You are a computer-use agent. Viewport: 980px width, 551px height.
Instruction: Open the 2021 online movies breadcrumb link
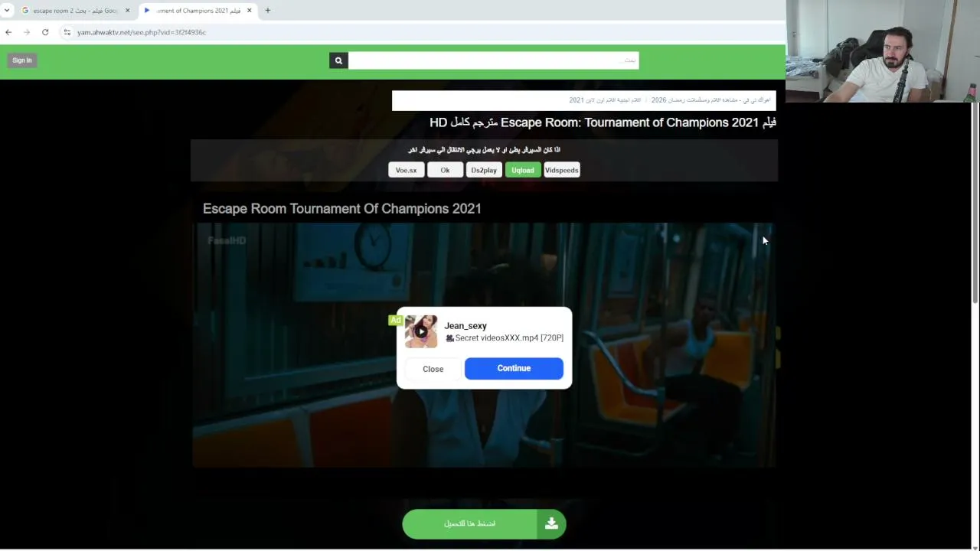[x=605, y=100]
